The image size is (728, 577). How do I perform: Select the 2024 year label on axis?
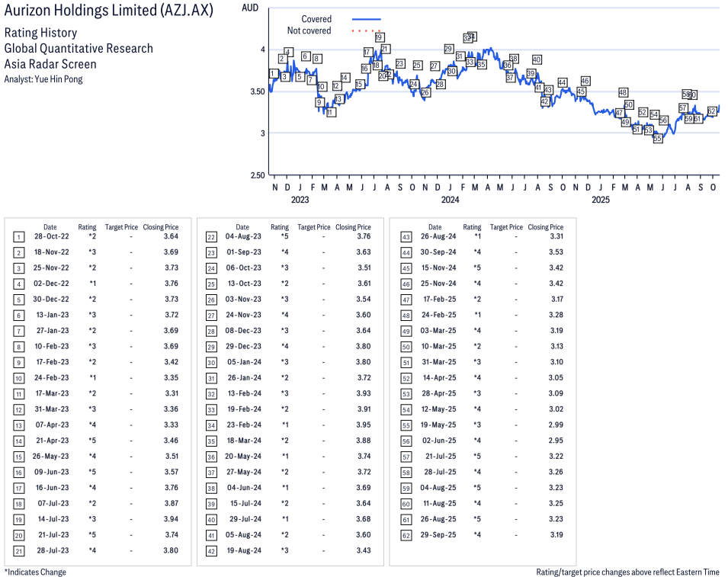(450, 200)
